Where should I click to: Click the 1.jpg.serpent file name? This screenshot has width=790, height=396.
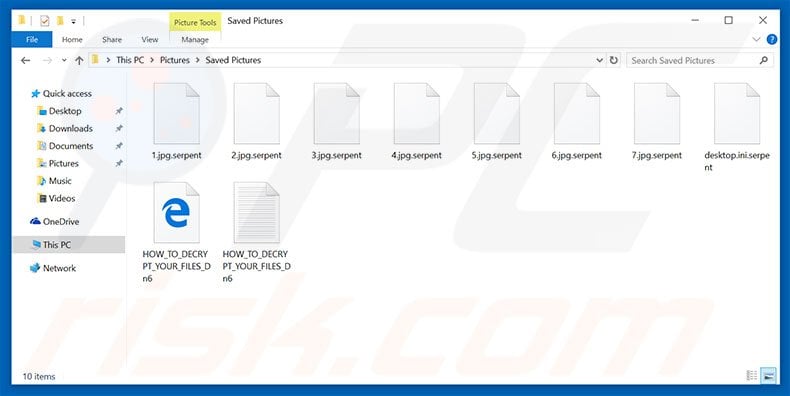point(177,156)
